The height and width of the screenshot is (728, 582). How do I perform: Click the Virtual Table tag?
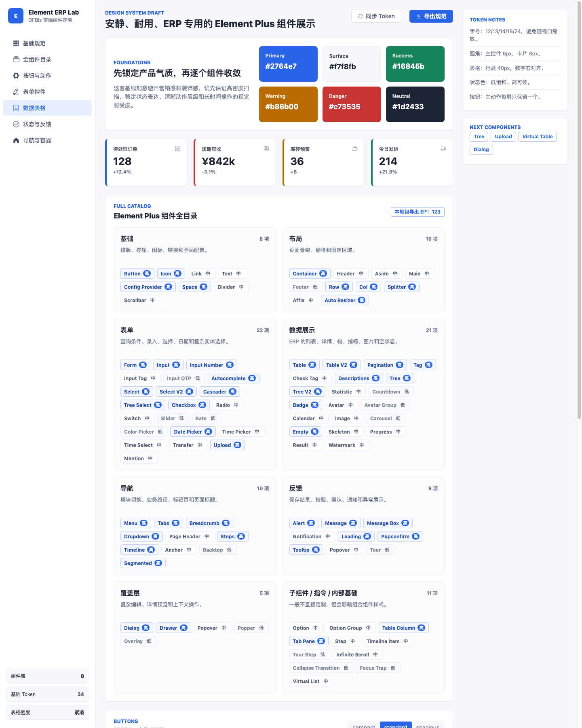point(538,137)
